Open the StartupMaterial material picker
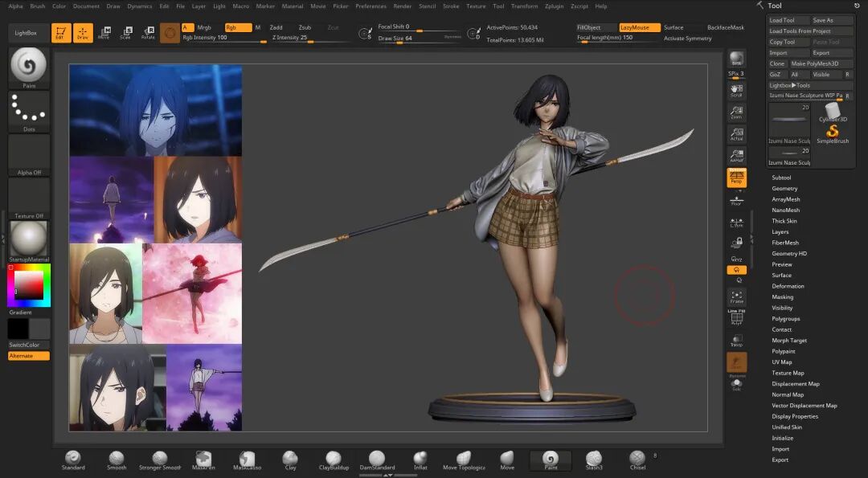The height and width of the screenshot is (478, 868). 29,242
